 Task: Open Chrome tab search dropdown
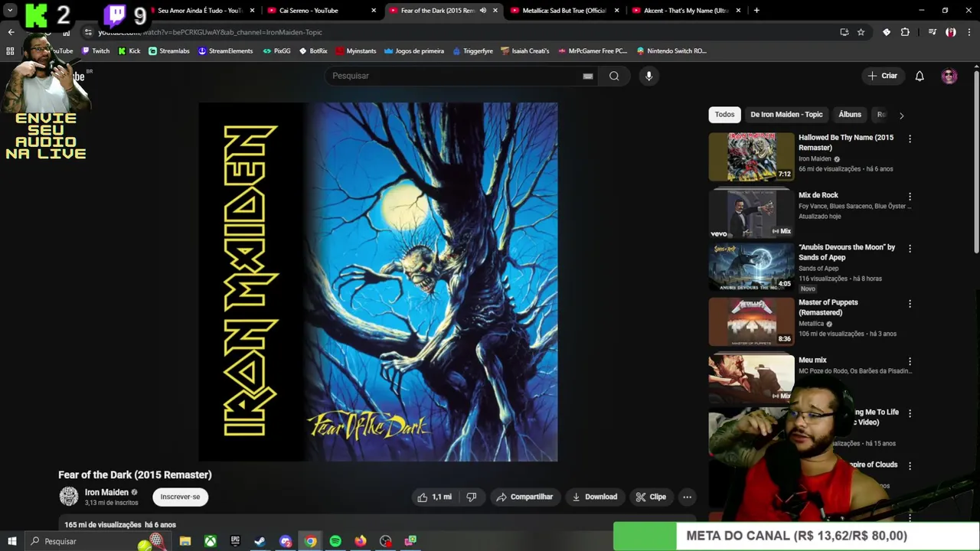(x=10, y=11)
